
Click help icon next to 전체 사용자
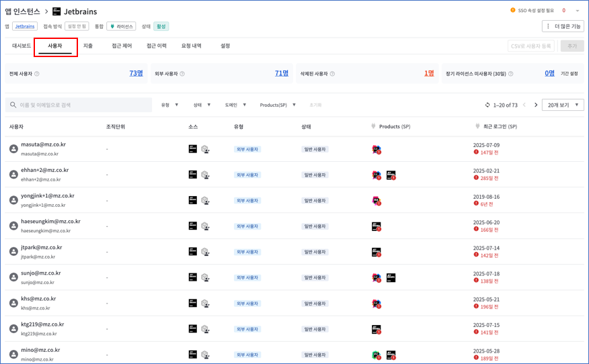37,74
